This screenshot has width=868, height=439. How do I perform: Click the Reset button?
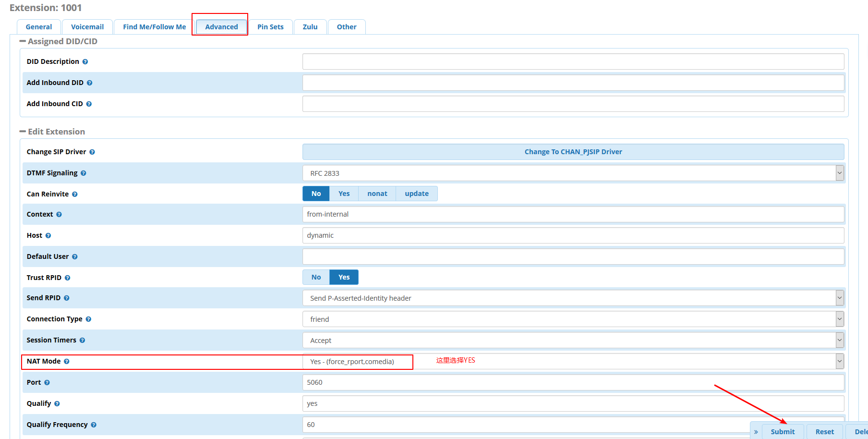825,432
